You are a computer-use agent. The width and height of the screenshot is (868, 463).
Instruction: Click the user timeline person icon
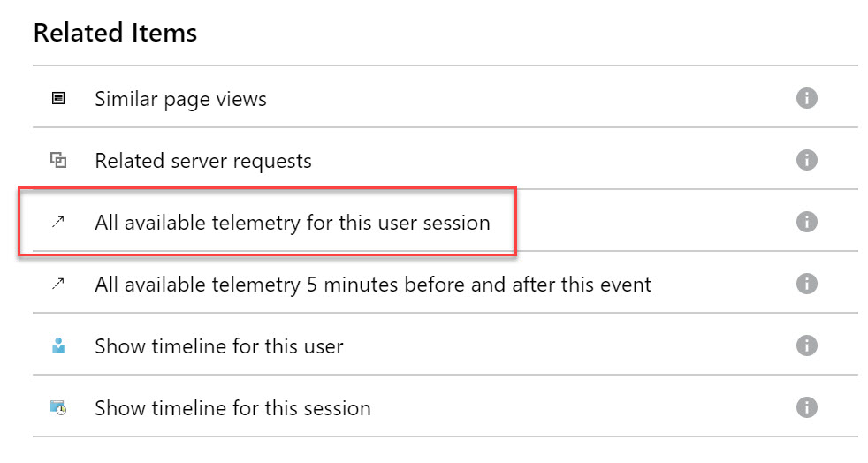coord(58,346)
